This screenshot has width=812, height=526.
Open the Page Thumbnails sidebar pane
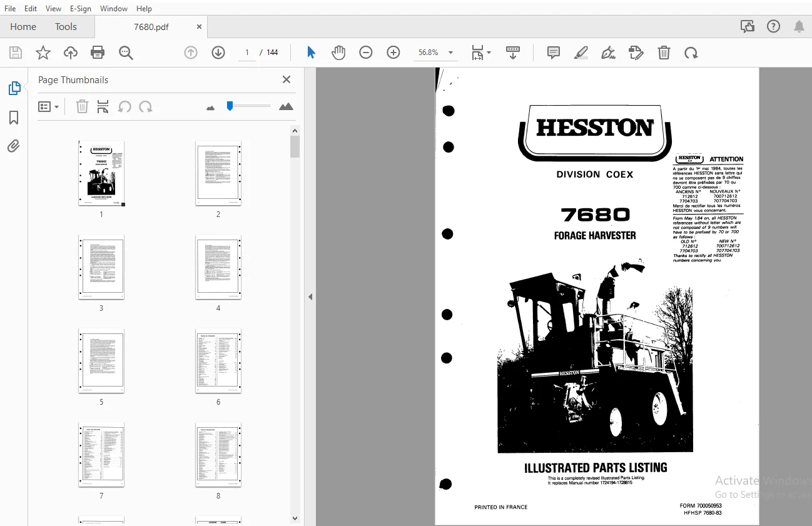[14, 88]
